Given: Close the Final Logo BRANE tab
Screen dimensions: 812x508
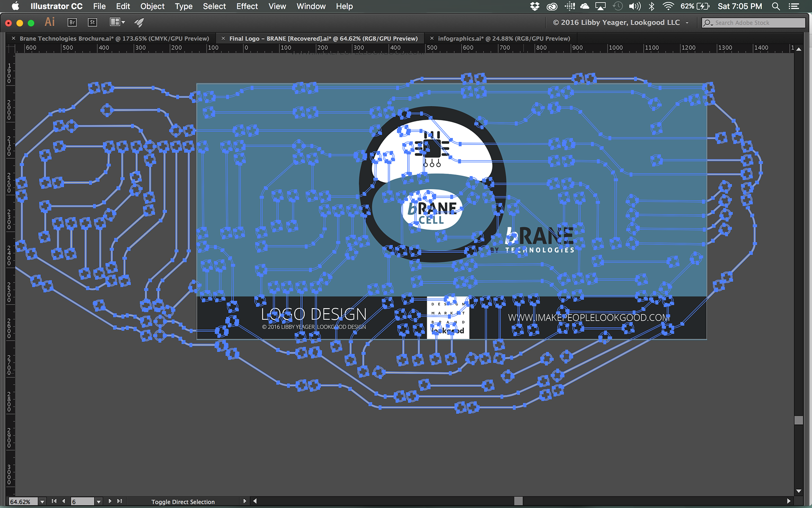Looking at the screenshot, I should point(223,38).
